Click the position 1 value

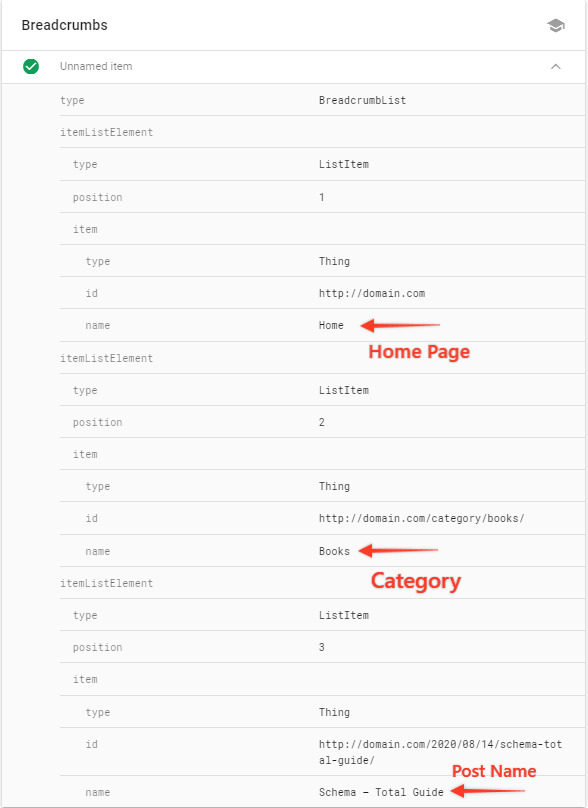pos(322,197)
